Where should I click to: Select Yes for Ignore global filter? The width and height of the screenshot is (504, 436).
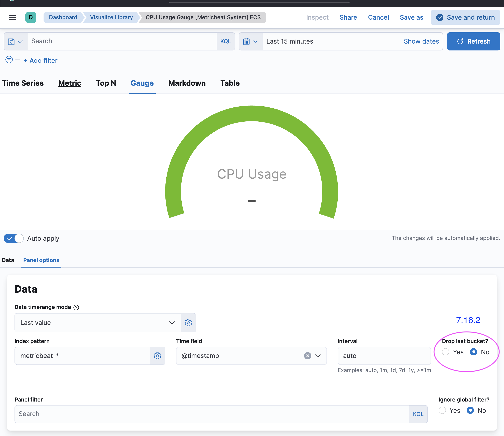[x=442, y=410]
